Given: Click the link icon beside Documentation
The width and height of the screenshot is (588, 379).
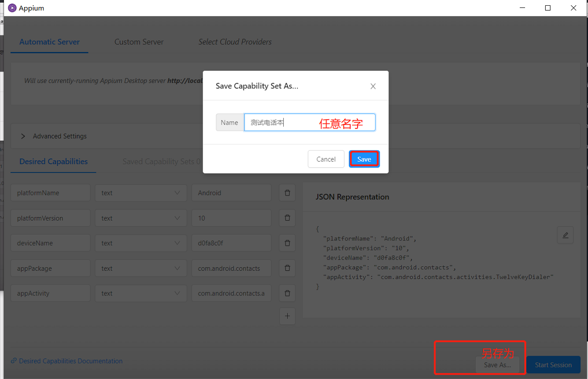Looking at the screenshot, I should pos(14,361).
